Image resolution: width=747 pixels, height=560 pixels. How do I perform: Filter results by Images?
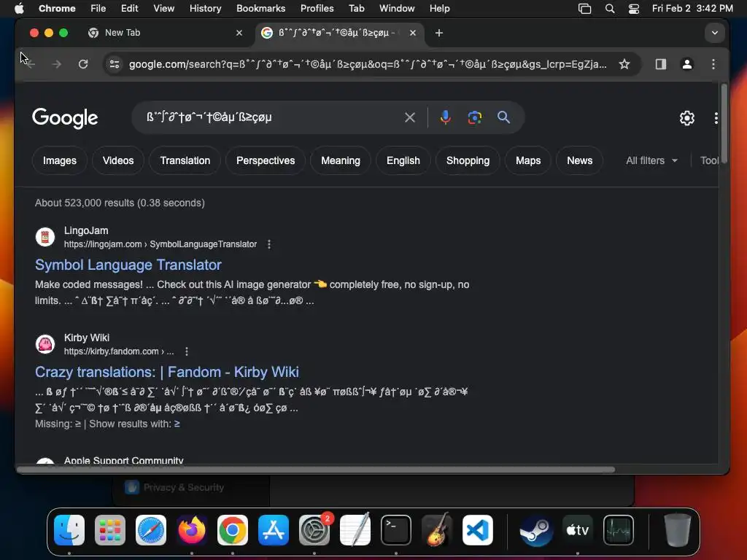pos(60,160)
